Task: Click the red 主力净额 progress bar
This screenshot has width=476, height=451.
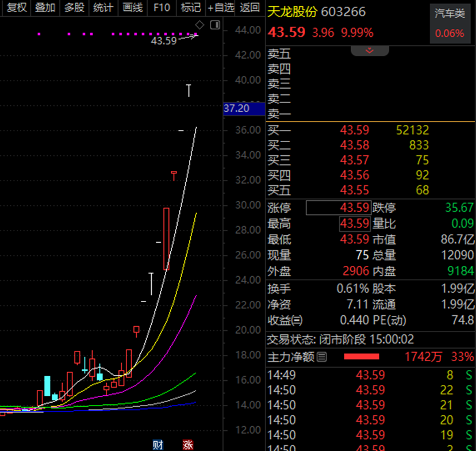Action: point(361,357)
